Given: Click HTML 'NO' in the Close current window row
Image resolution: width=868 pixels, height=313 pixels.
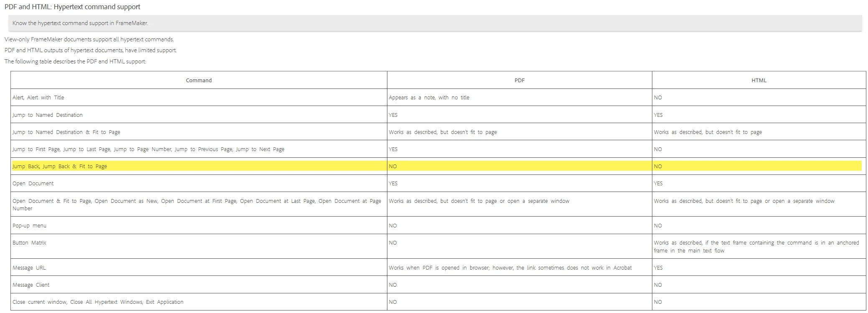Looking at the screenshot, I should pyautogui.click(x=759, y=302).
